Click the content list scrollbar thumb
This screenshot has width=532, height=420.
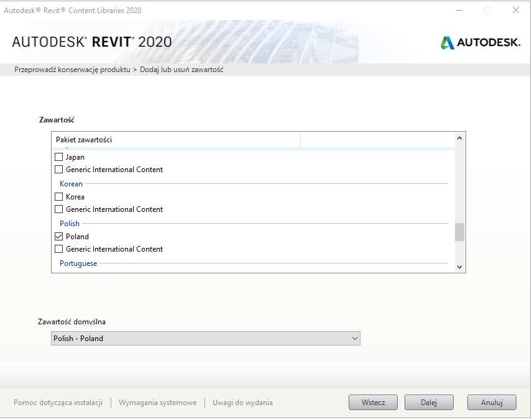(x=459, y=232)
